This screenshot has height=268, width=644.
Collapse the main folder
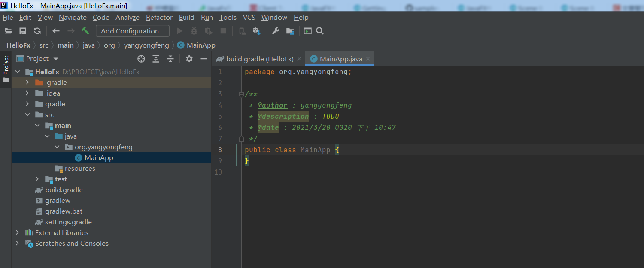tap(37, 125)
